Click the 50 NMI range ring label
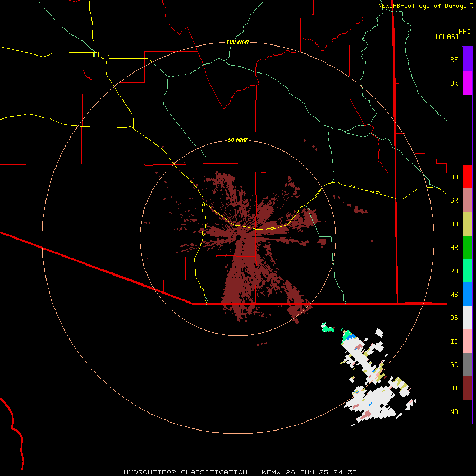 tap(237, 140)
